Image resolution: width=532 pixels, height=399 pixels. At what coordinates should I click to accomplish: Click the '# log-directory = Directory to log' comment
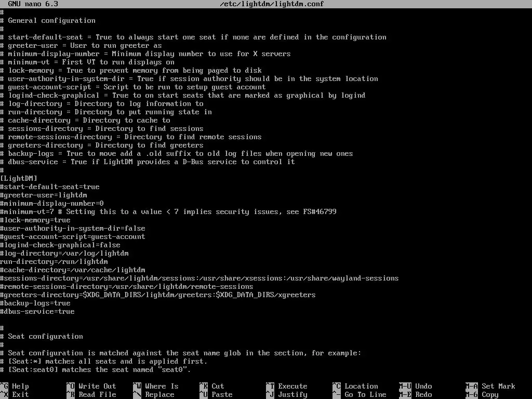102,104
